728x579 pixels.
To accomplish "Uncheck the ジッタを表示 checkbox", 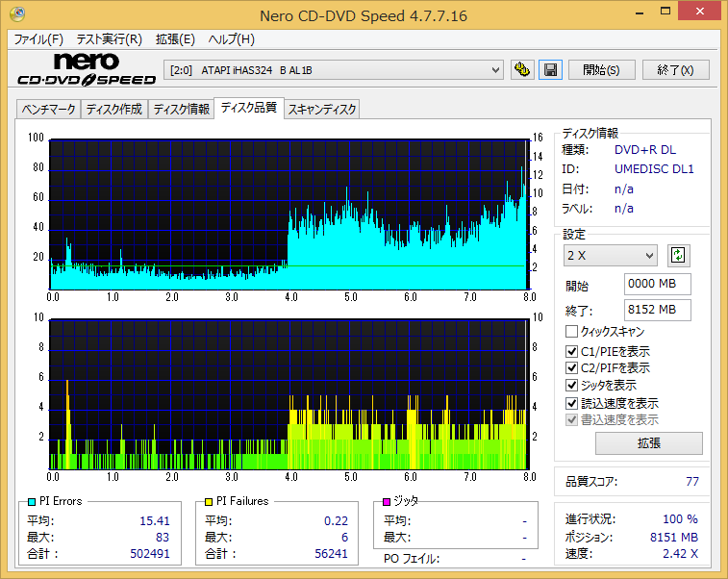I will click(571, 385).
